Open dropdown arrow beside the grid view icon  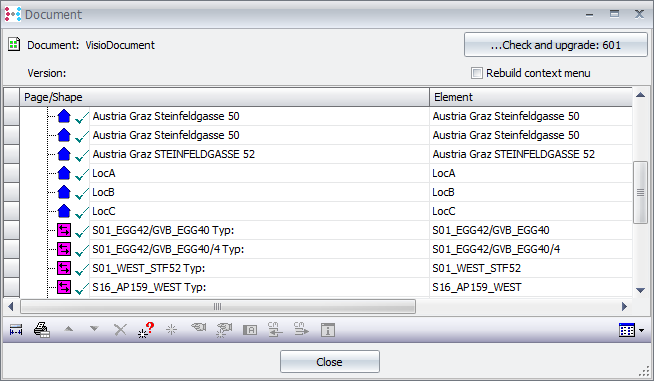tap(641, 331)
